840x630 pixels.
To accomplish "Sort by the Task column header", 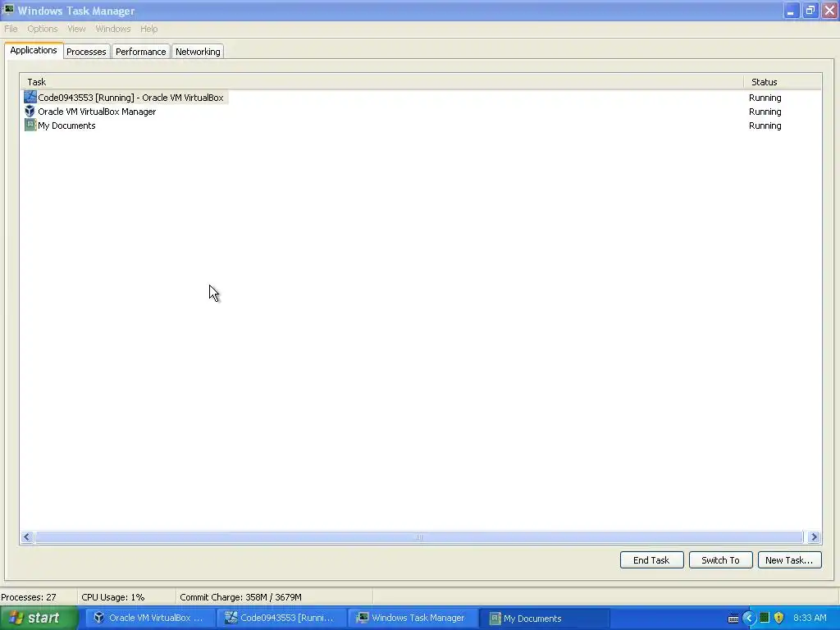I will pyautogui.click(x=382, y=82).
